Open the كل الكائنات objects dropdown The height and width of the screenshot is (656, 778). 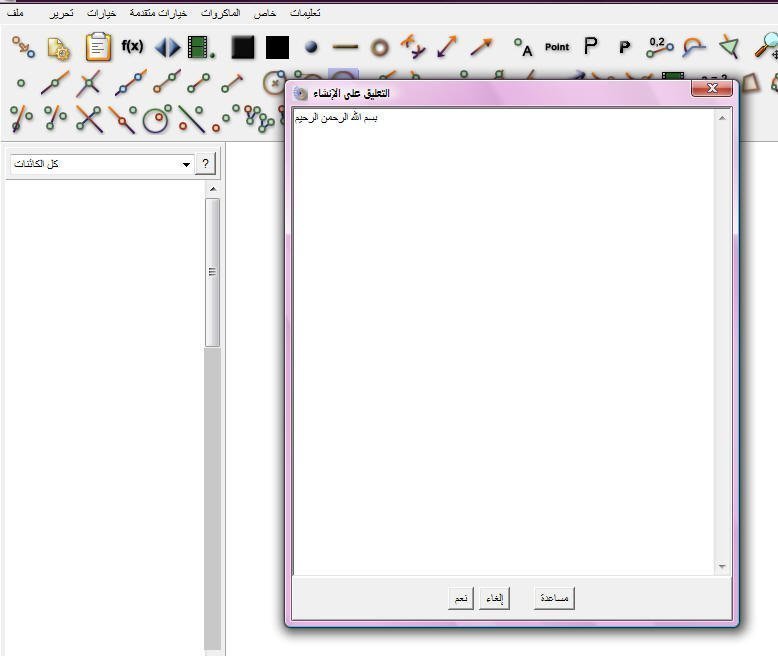pyautogui.click(x=102, y=164)
